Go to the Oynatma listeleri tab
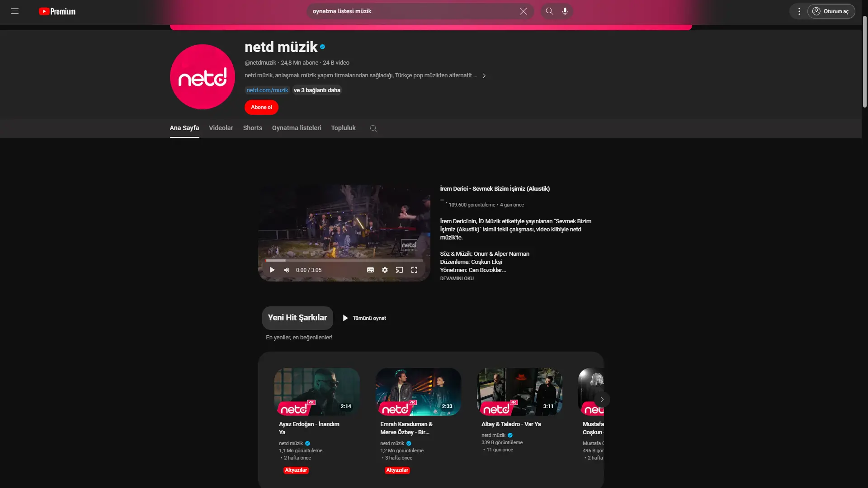Screen dimensions: 868x488 (x=297, y=128)
